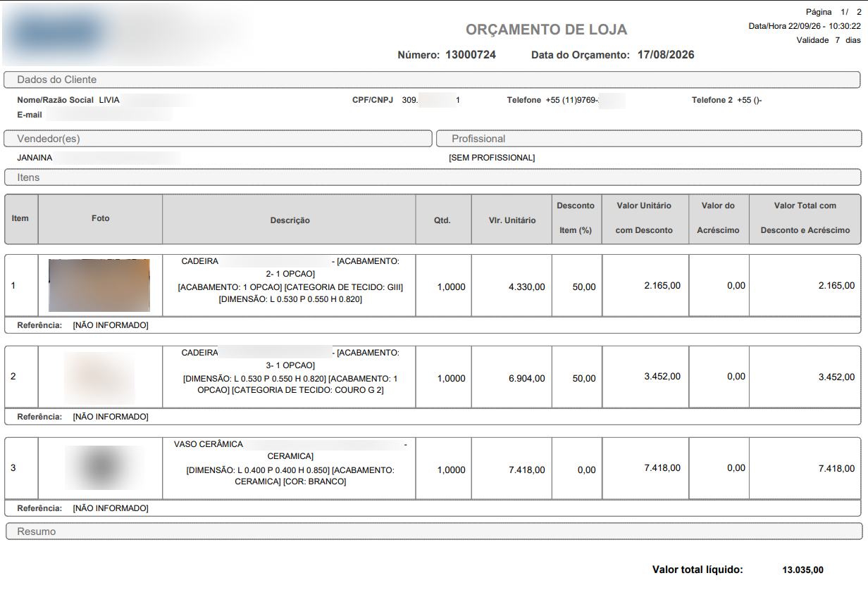This screenshot has height=604, width=868.
Task: Click the "Desconto Item (%)" column header
Action: (576, 218)
